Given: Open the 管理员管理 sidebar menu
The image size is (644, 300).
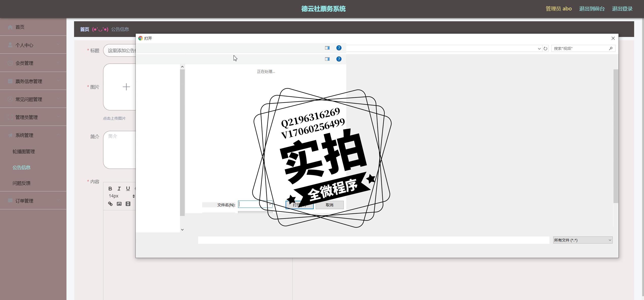Looking at the screenshot, I should pyautogui.click(x=33, y=117).
